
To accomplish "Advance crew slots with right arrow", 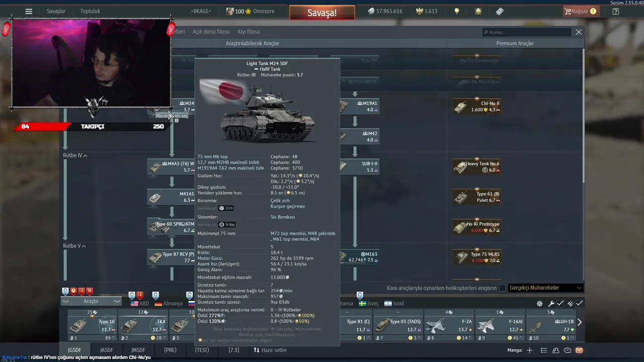I will coord(580,322).
